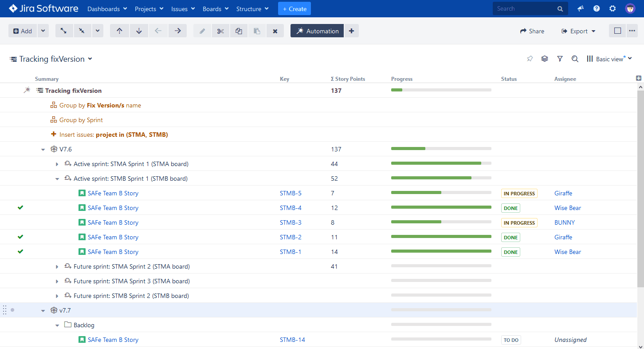Click the Automation button
The height and width of the screenshot is (349, 644).
(317, 31)
